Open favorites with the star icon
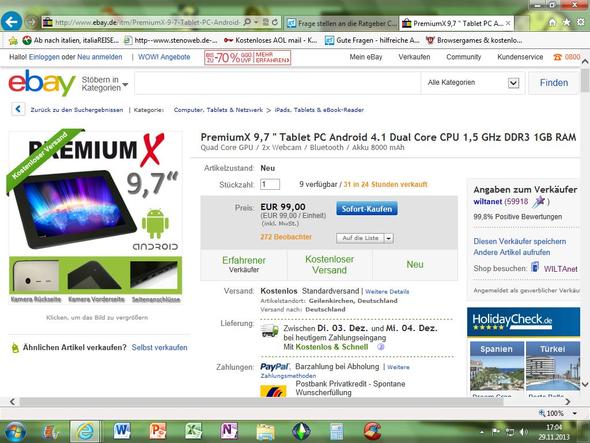Viewport: 590px width, 443px height. click(x=567, y=23)
